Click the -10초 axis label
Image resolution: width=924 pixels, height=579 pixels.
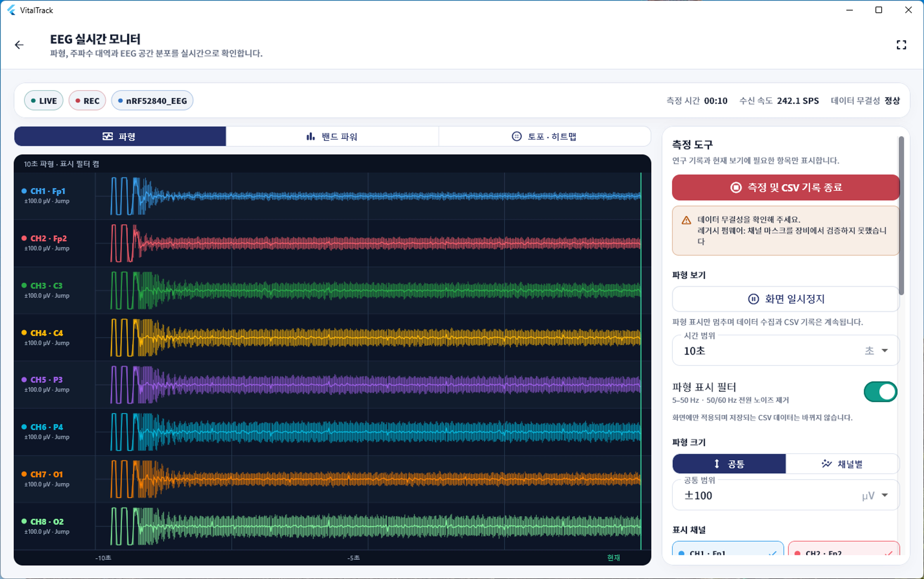[103, 558]
